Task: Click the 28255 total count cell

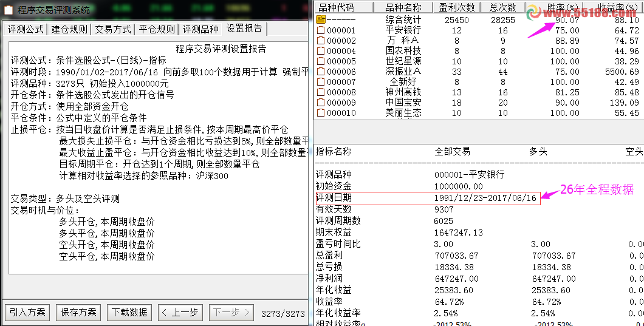Action: [x=502, y=19]
